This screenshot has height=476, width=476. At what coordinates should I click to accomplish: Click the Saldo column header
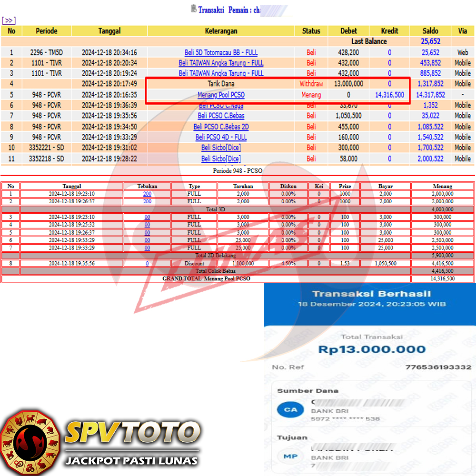pyautogui.click(x=430, y=31)
